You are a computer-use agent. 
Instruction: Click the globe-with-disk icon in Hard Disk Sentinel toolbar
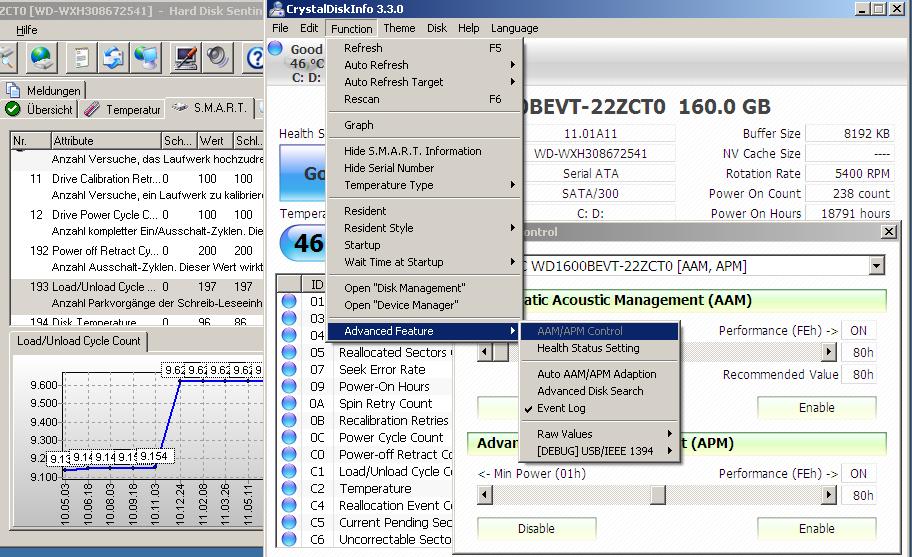point(41,58)
